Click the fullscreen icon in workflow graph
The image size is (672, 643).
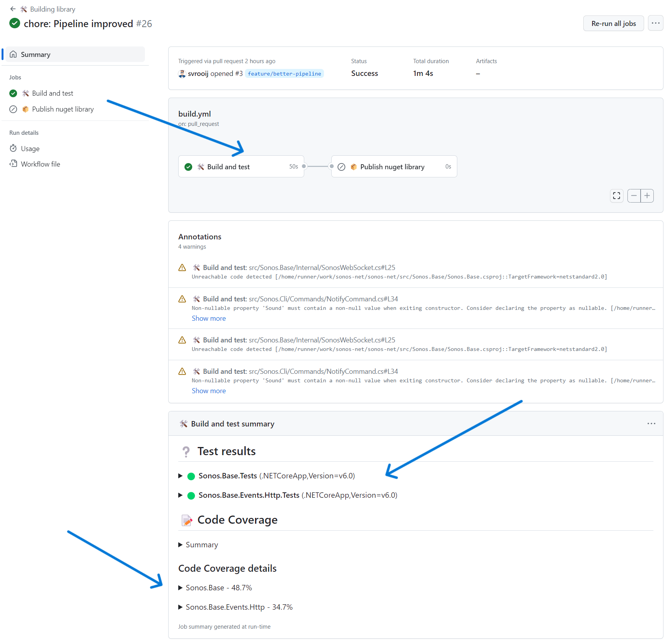point(616,196)
